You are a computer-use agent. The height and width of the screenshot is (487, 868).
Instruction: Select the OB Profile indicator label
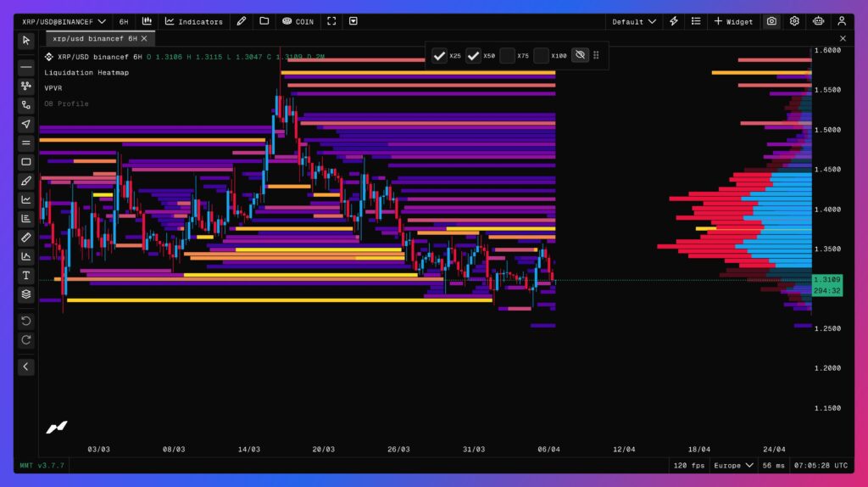[66, 104]
